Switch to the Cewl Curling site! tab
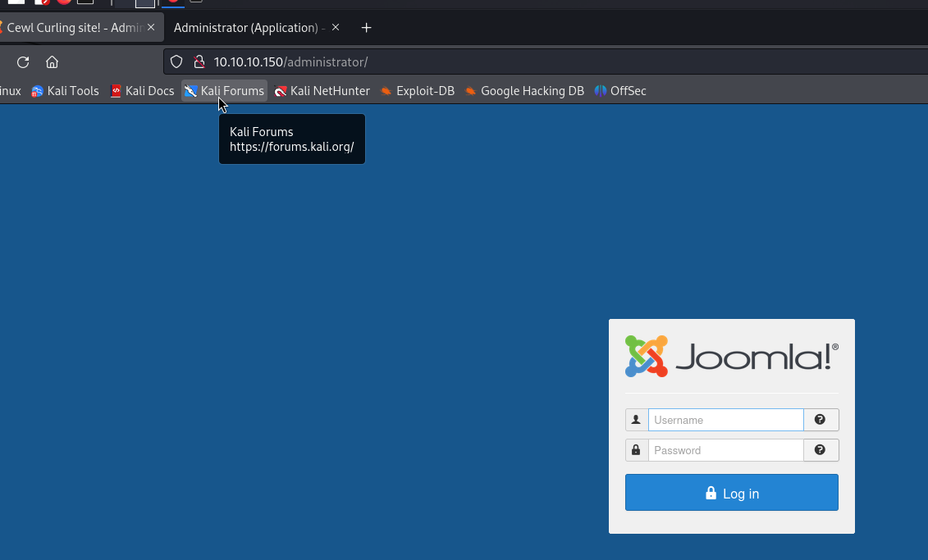This screenshot has width=928, height=560. click(x=74, y=28)
